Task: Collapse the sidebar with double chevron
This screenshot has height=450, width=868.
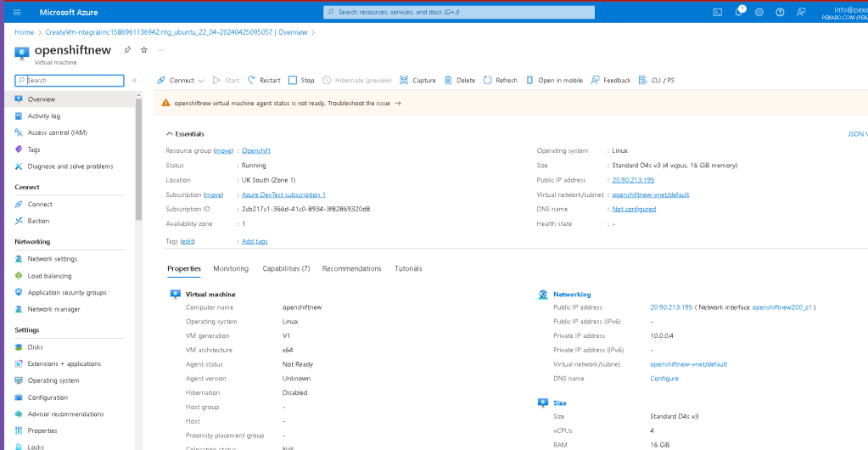Action: coord(135,81)
